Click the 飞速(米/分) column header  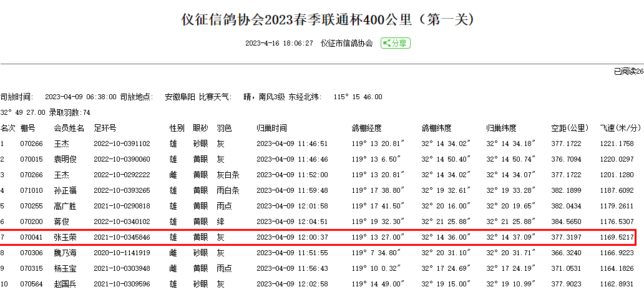pos(620,128)
